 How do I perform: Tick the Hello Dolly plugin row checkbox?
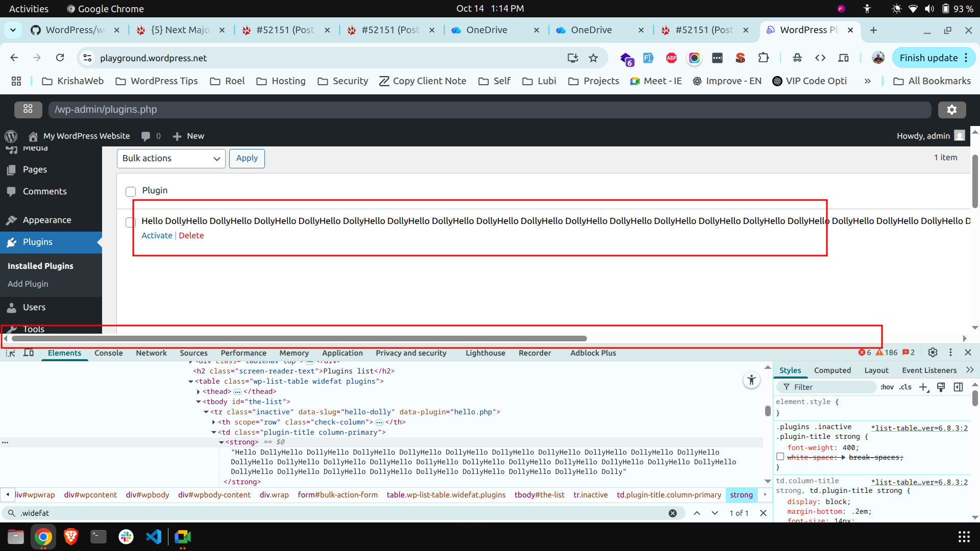[x=131, y=222]
